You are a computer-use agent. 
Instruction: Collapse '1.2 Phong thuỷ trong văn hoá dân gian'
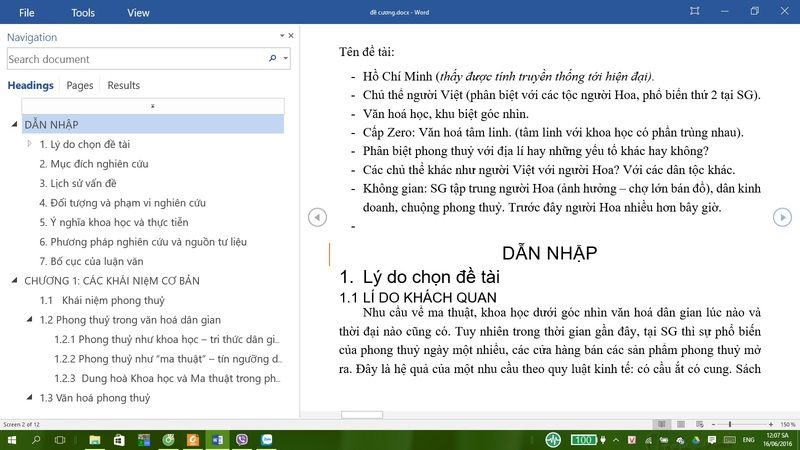click(29, 320)
